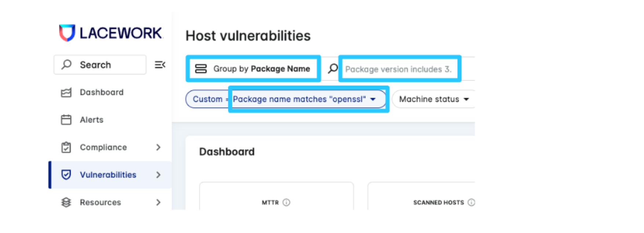The width and height of the screenshot is (644, 233).
Task: Open the Machine status dropdown
Action: coord(434,99)
